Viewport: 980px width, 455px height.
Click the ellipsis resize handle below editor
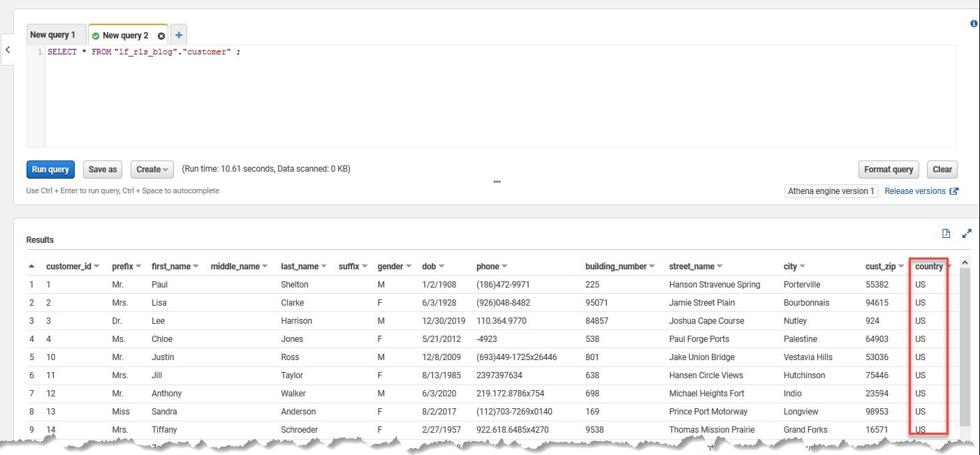(x=497, y=181)
